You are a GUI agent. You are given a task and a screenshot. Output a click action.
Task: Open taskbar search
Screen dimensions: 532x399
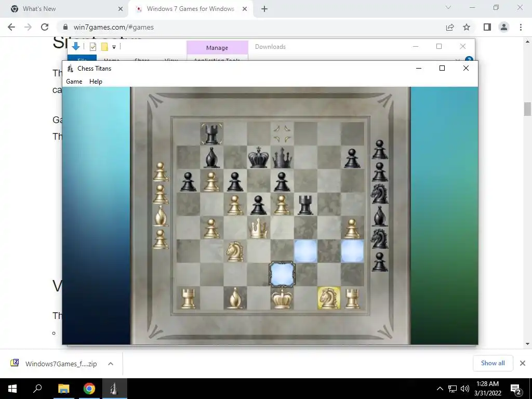[x=37, y=389]
